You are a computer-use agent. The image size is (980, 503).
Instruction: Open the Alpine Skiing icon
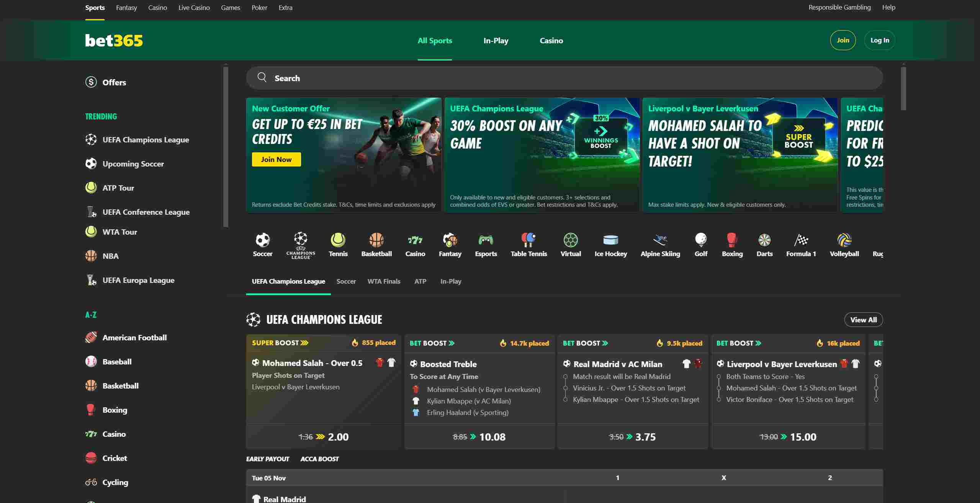(x=660, y=245)
